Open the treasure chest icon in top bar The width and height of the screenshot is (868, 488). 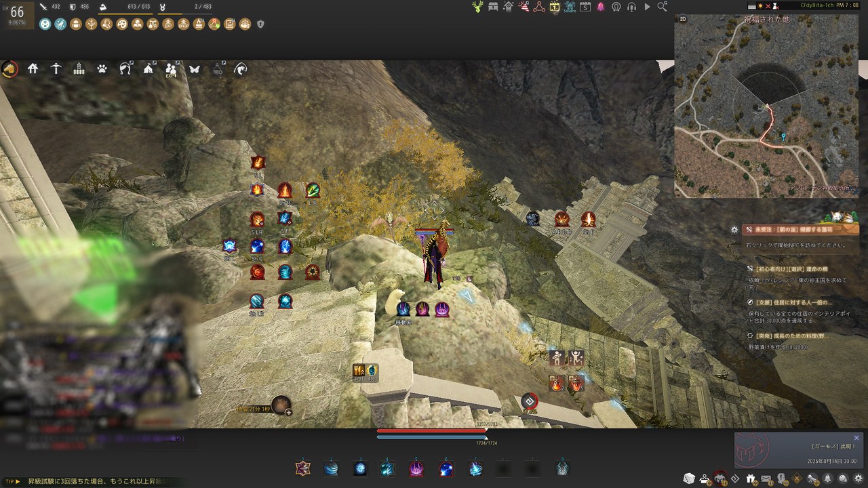[493, 7]
